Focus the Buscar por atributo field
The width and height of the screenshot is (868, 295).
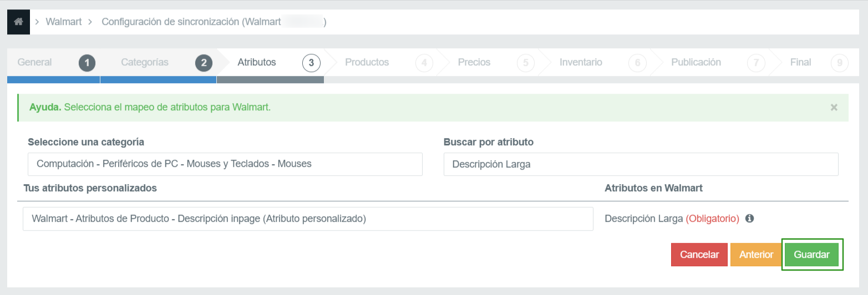pos(641,164)
